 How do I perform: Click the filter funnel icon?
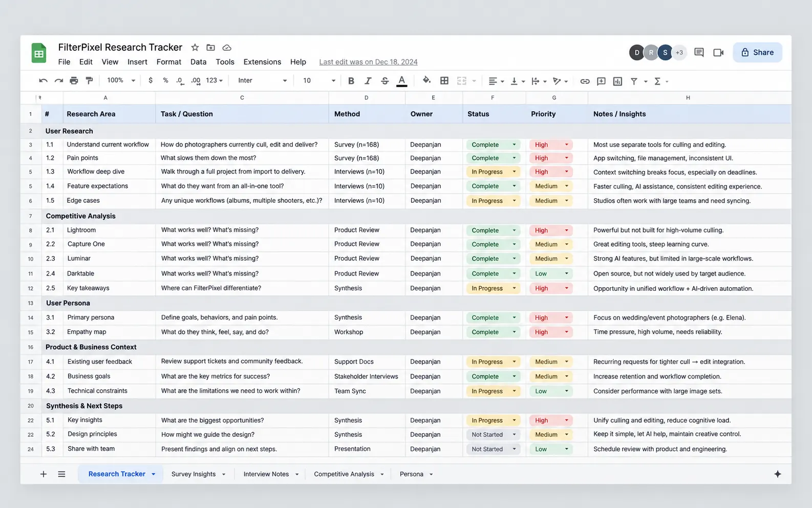point(634,81)
